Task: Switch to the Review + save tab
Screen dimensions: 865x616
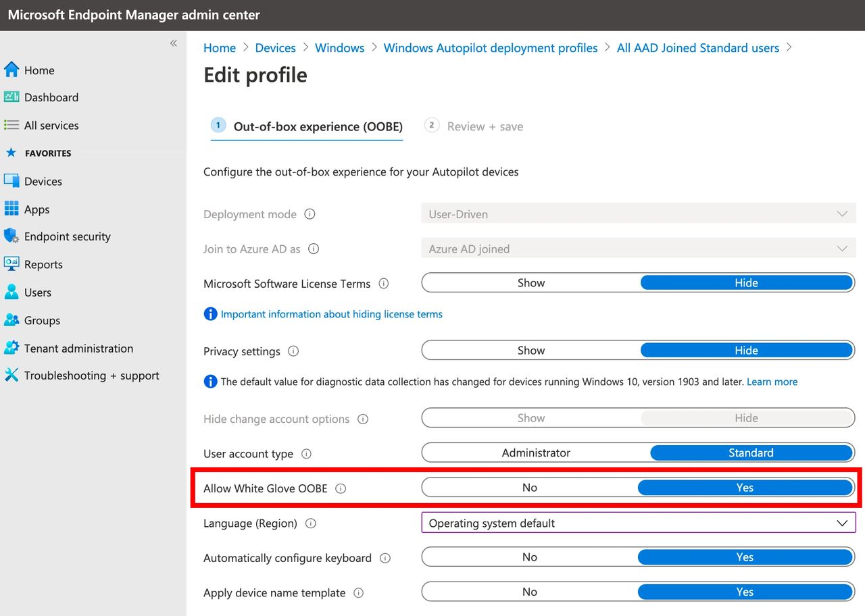Action: [x=485, y=126]
